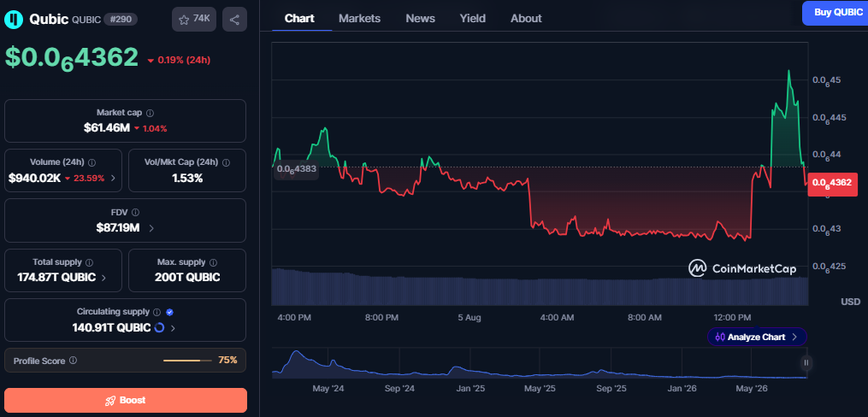The width and height of the screenshot is (868, 417).
Task: Click the historical range navigator chart
Action: tap(539, 363)
